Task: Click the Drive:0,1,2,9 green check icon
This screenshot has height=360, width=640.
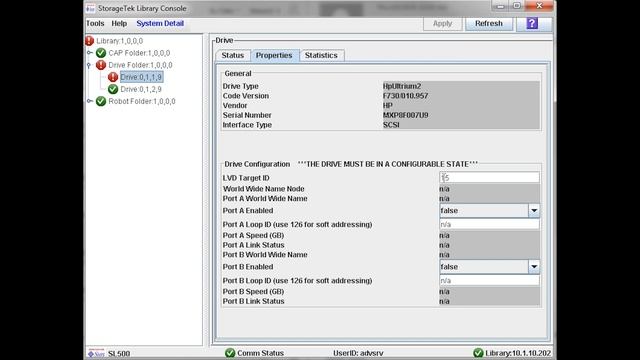Action: [x=113, y=89]
